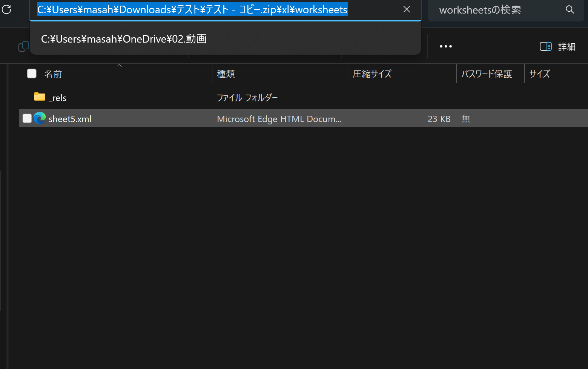This screenshot has width=588, height=369.
Task: Choose the OneDrive¥02.動画 address suggestion
Action: (124, 39)
